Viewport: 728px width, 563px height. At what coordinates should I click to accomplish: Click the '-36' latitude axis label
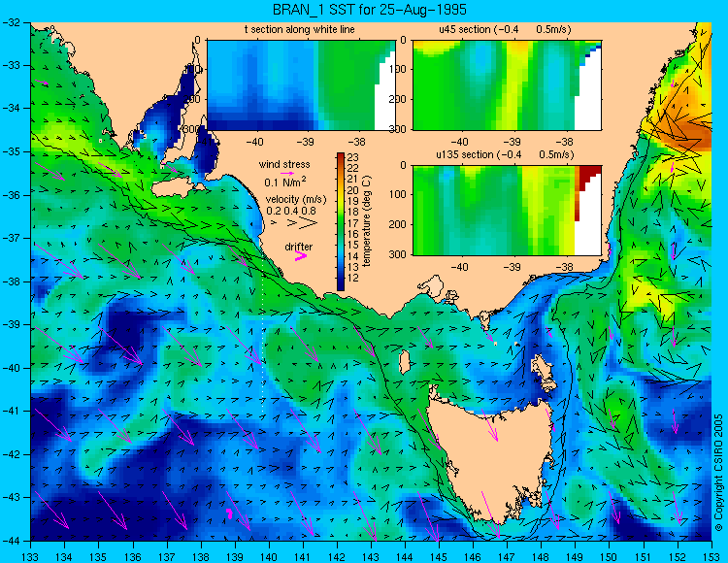[11, 195]
